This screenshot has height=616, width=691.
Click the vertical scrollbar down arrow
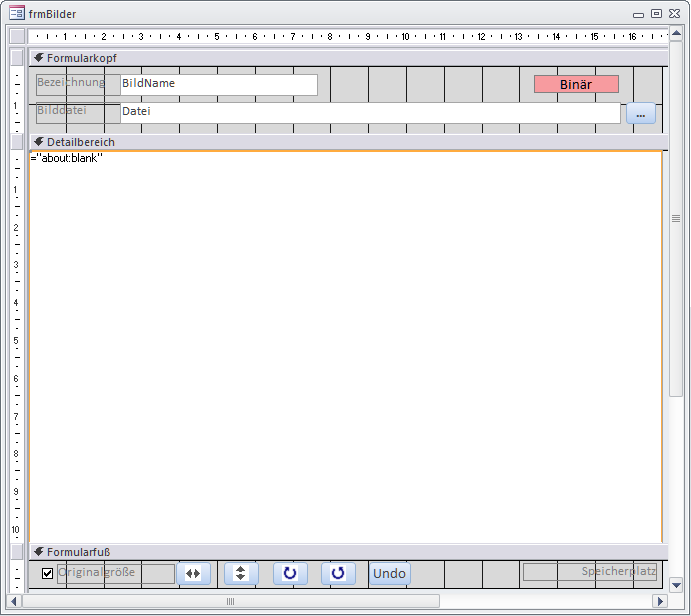(676, 585)
